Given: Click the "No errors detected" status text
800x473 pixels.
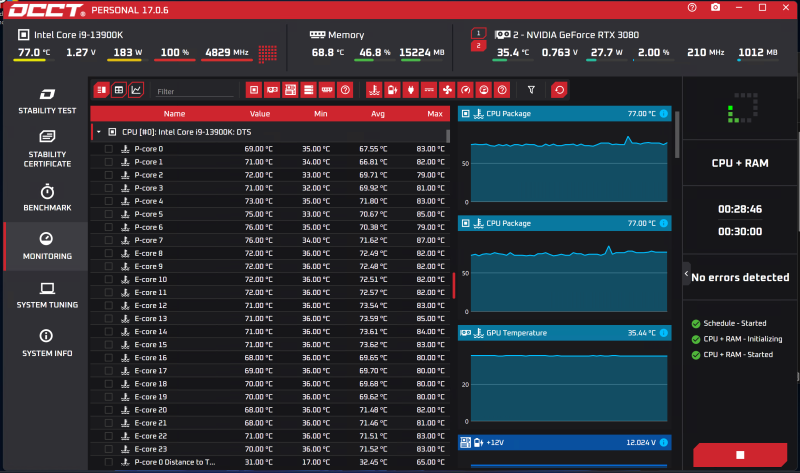Looking at the screenshot, I should [x=740, y=277].
